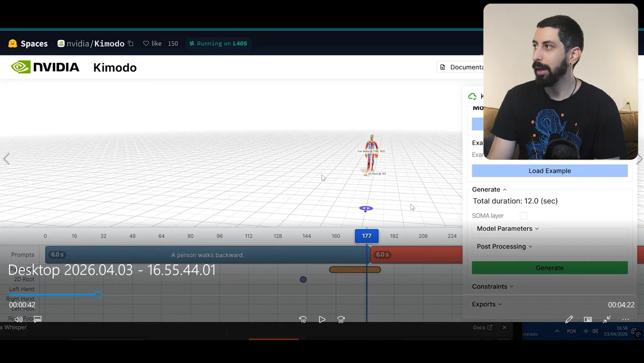This screenshot has width=644, height=363.
Task: Click the blue playback slider handle
Action: click(x=98, y=294)
